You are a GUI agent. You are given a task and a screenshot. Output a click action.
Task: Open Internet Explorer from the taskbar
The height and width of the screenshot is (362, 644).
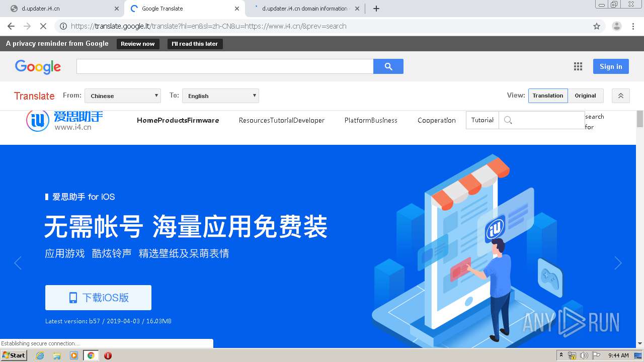(x=40, y=355)
